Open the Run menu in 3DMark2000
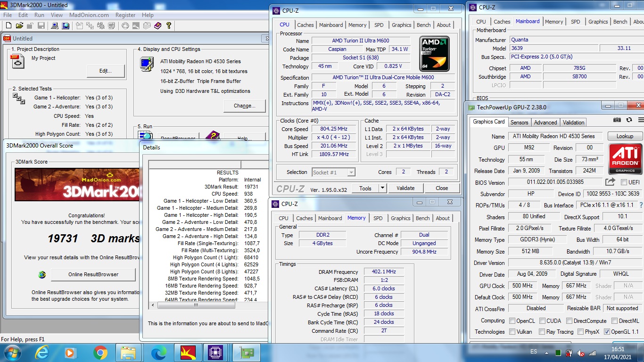This screenshot has height=362, width=644. coord(39,15)
